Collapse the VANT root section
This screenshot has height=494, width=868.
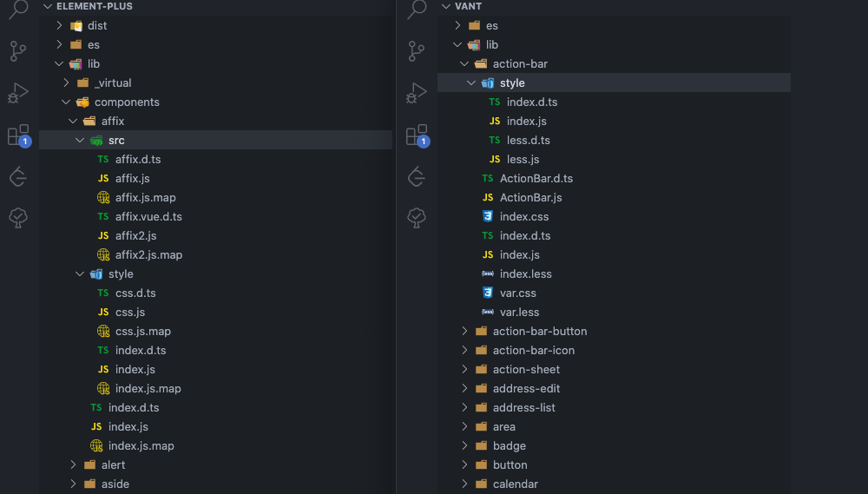[x=446, y=6]
